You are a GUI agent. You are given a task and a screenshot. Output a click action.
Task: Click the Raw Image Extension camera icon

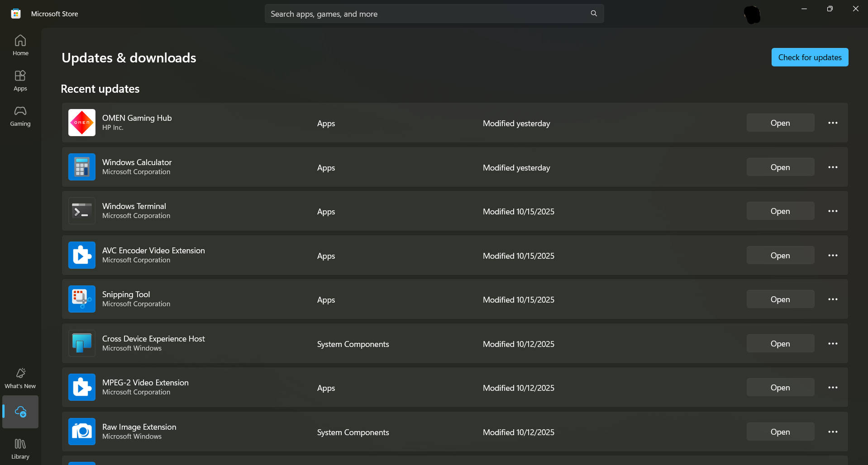click(82, 432)
